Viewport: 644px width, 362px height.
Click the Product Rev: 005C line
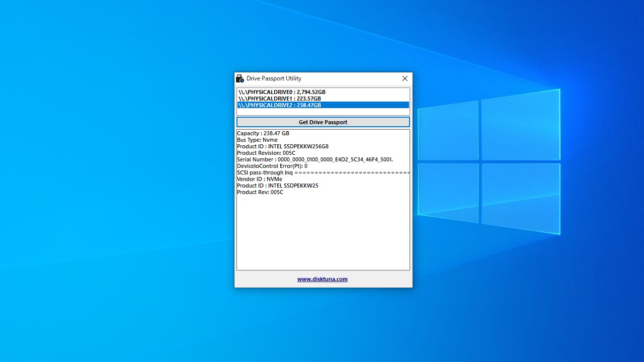click(x=260, y=192)
